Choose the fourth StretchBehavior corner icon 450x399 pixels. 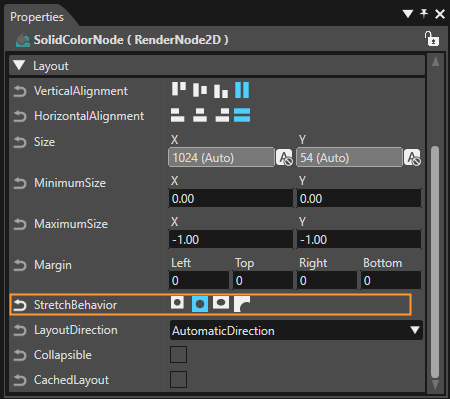242,304
